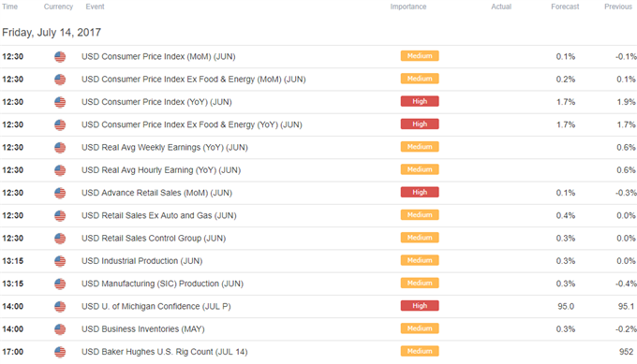Click the High badge for CPI Ex Food & Energy (YoY)

click(x=420, y=124)
